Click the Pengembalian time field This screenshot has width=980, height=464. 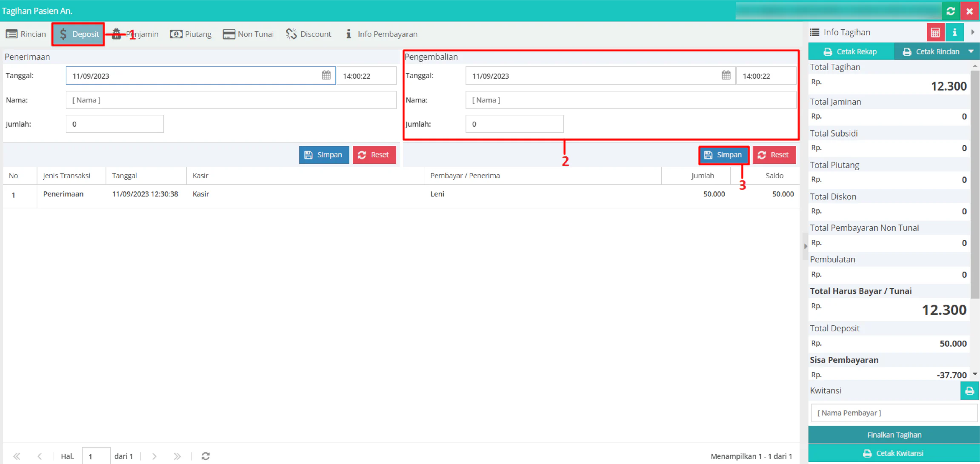(766, 76)
